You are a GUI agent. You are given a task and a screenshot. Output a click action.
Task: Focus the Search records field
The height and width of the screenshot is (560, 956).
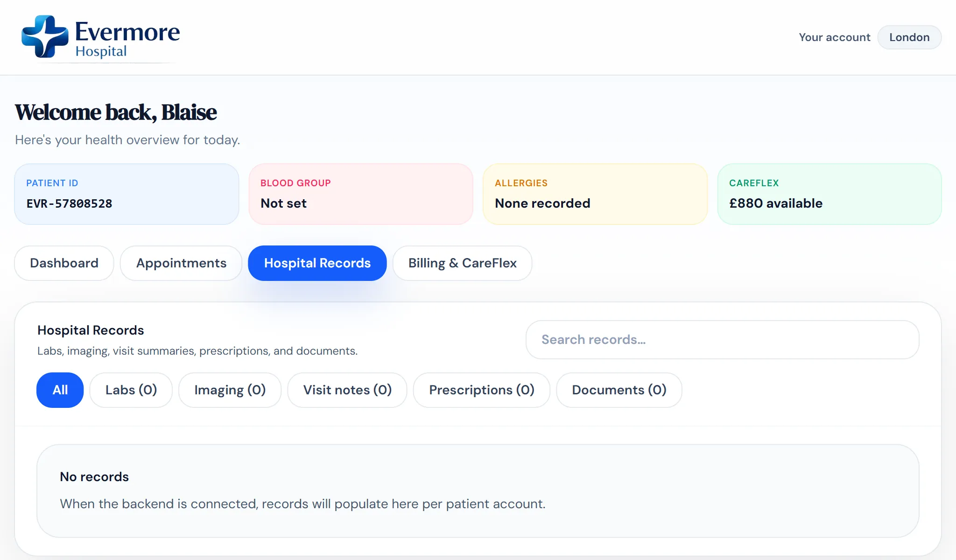[x=722, y=340]
